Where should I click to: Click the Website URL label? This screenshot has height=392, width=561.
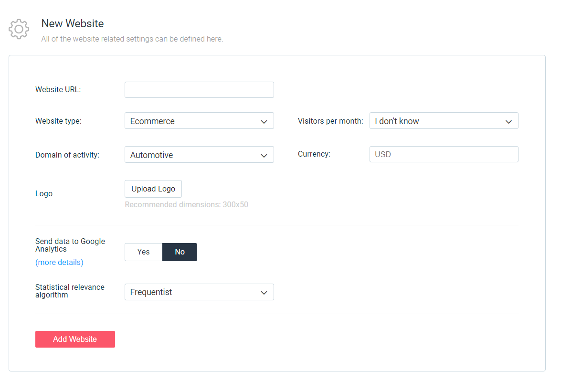click(x=58, y=89)
